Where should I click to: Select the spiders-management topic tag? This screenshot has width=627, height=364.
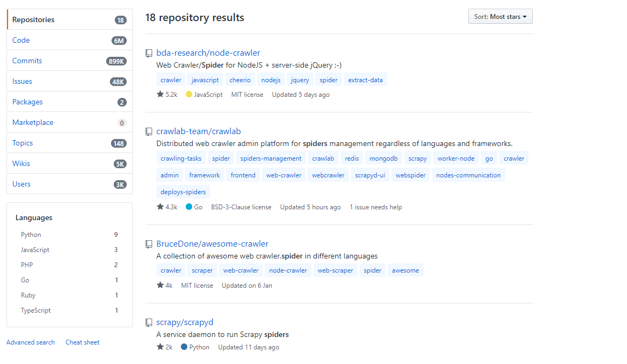[271, 158]
